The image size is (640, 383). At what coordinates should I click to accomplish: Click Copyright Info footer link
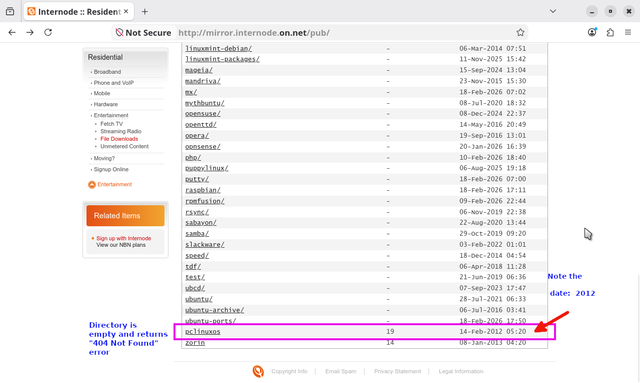click(289, 372)
